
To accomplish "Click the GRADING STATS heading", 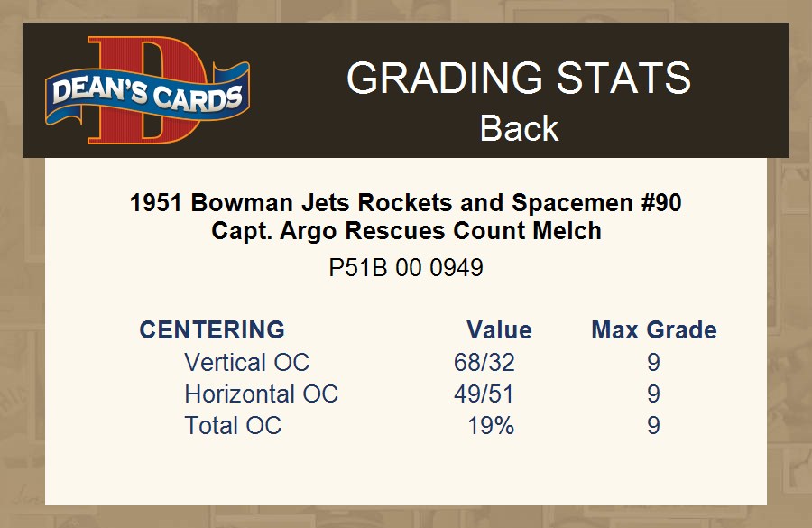I will click(519, 79).
